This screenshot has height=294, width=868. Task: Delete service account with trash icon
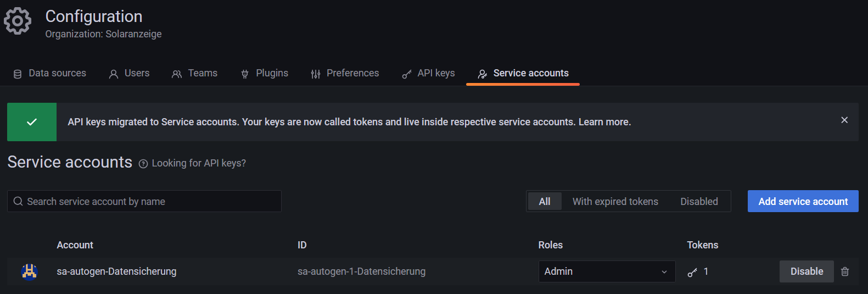(x=845, y=271)
